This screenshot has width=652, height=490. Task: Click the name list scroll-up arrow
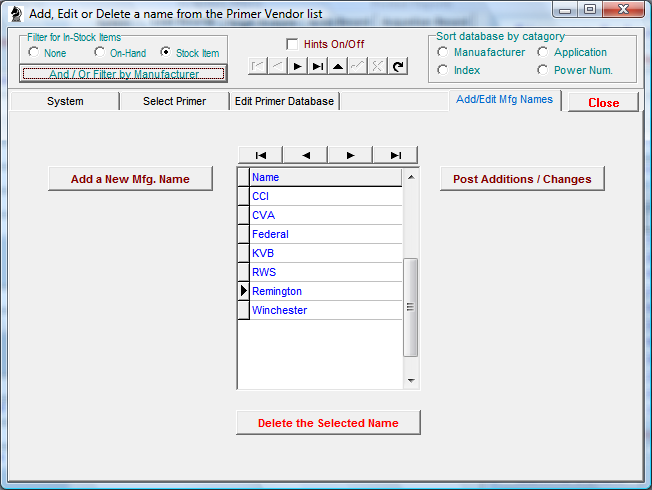(x=411, y=177)
